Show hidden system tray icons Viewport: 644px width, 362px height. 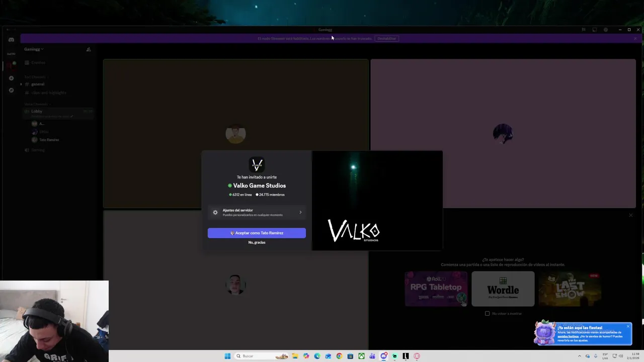(579, 356)
